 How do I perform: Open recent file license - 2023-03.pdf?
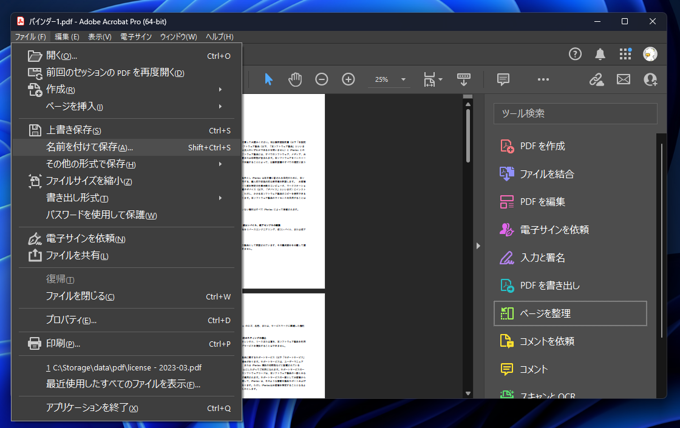[127, 367]
